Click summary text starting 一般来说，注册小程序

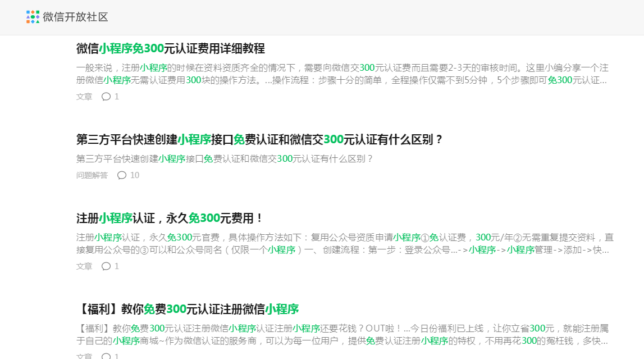[x=342, y=74]
